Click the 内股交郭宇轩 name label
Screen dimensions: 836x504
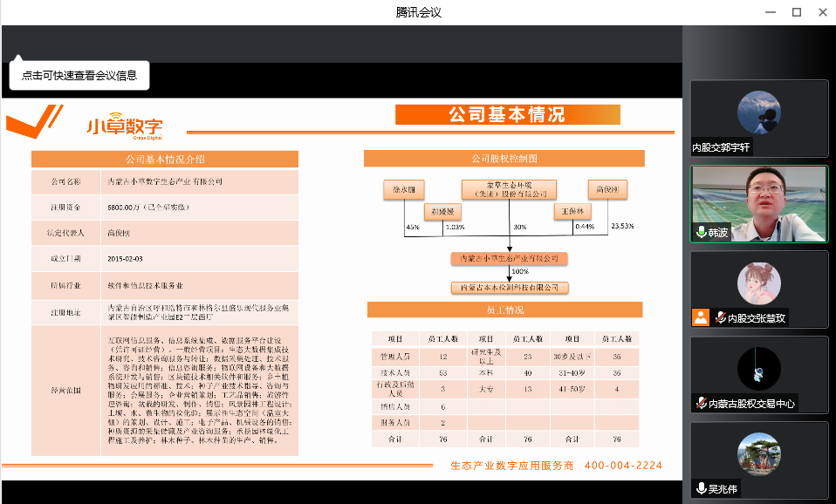(721, 147)
